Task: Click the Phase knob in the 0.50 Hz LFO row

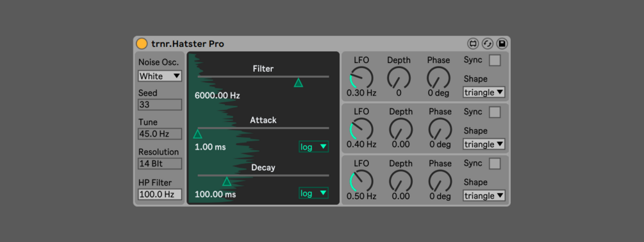Action: [440, 180]
